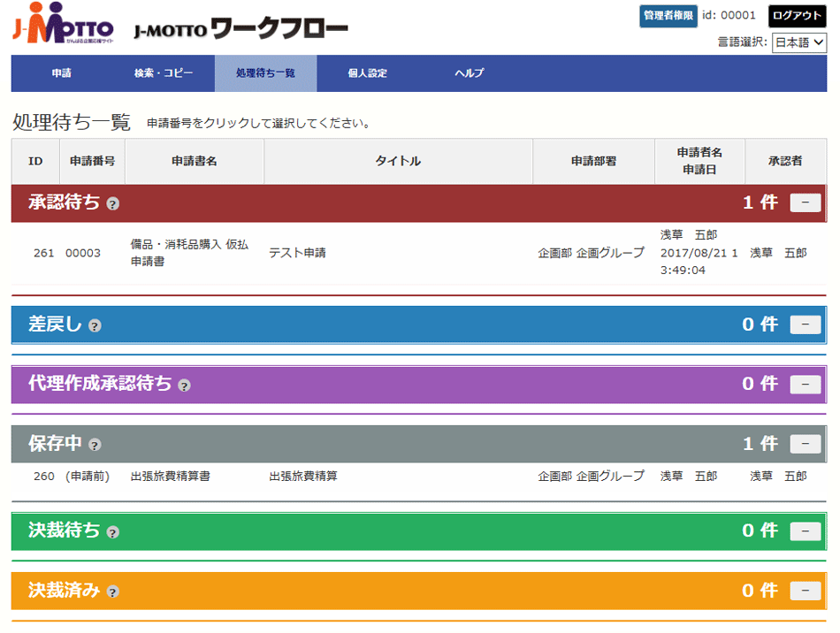The image size is (840, 633).
Task: Collapse the 保存中 section
Action: [805, 444]
